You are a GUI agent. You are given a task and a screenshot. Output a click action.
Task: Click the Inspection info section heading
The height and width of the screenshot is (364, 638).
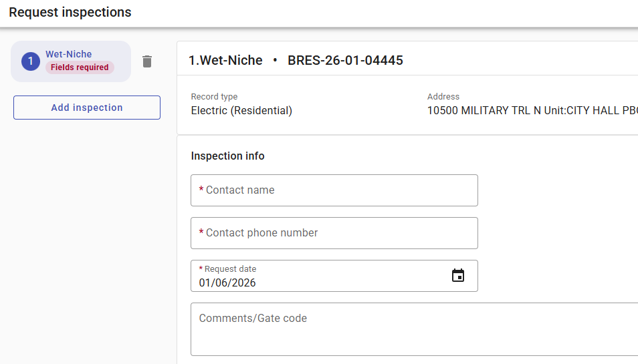point(227,156)
